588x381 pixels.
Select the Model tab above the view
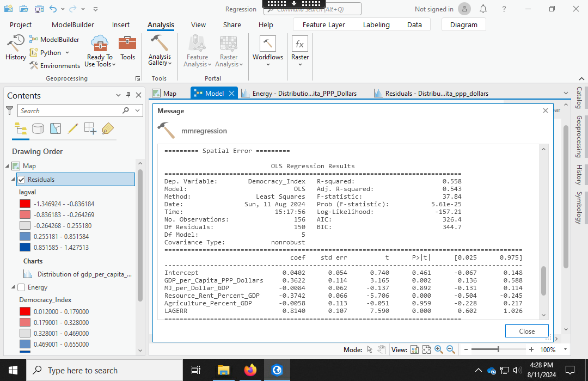coord(213,93)
